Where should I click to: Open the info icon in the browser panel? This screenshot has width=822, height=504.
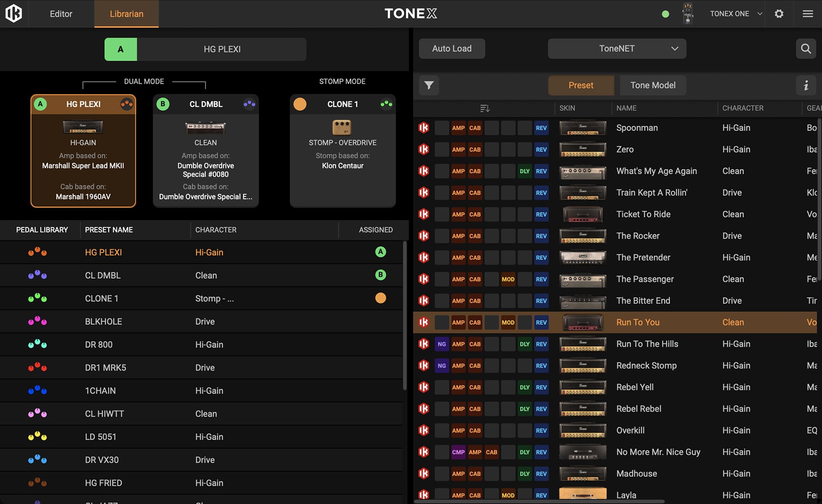(806, 86)
